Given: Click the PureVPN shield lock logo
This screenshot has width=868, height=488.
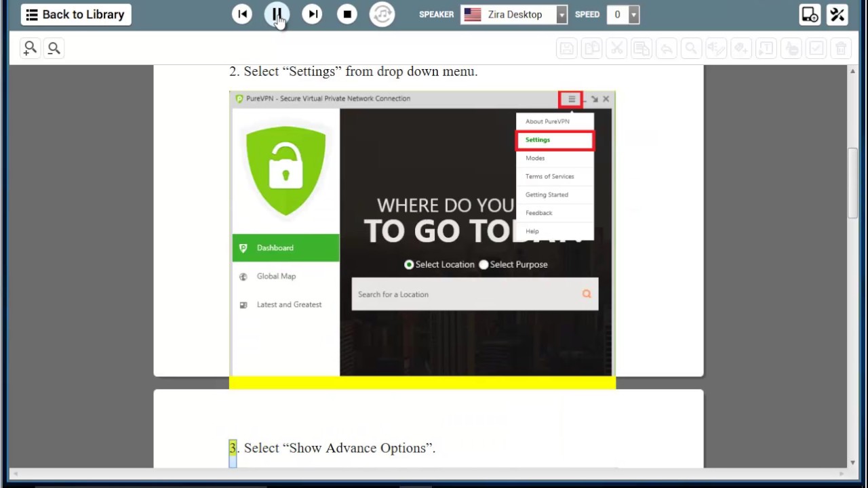Looking at the screenshot, I should coord(285,171).
